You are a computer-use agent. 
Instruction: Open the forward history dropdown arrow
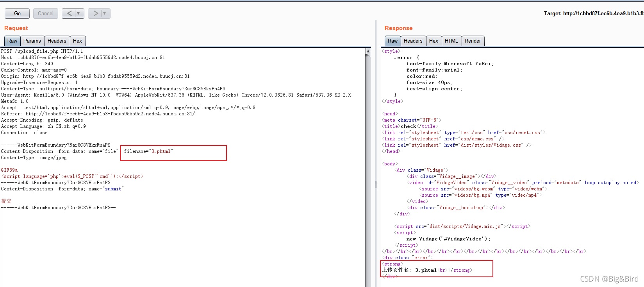point(105,13)
